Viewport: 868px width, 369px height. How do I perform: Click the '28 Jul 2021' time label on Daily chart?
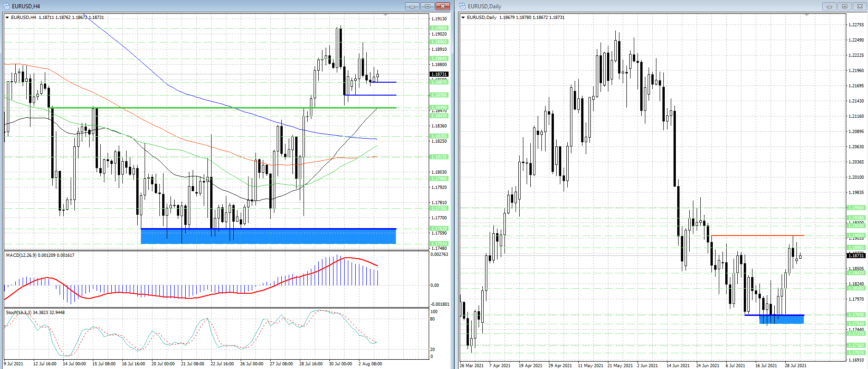coord(795,366)
